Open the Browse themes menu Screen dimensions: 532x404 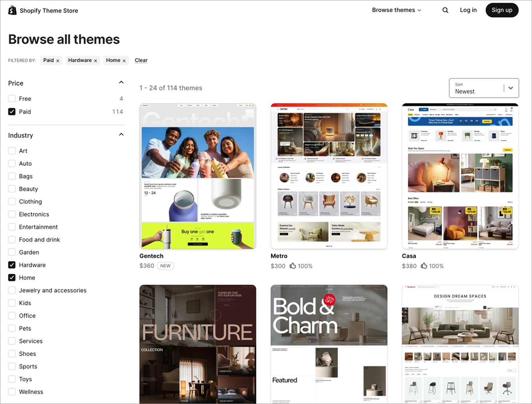pyautogui.click(x=396, y=10)
